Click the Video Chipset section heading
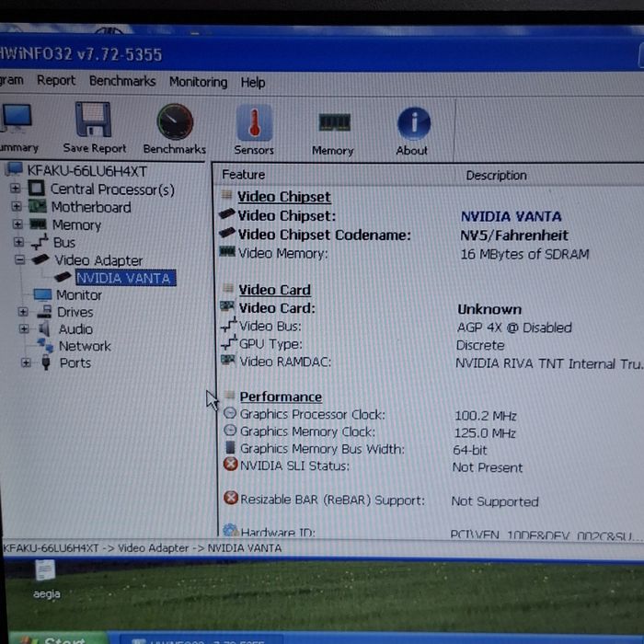This screenshot has height=644, width=644. pos(283,197)
